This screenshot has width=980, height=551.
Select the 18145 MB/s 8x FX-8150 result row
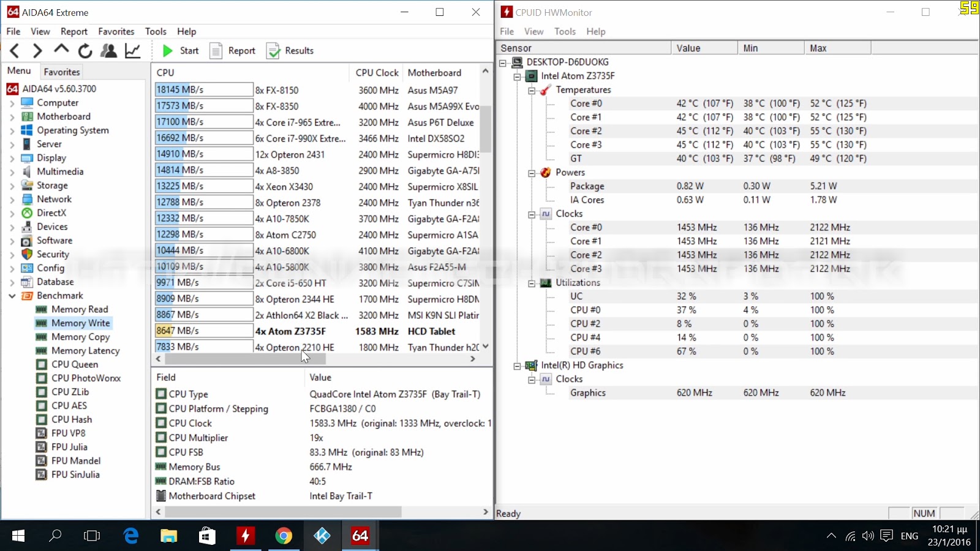pos(317,90)
